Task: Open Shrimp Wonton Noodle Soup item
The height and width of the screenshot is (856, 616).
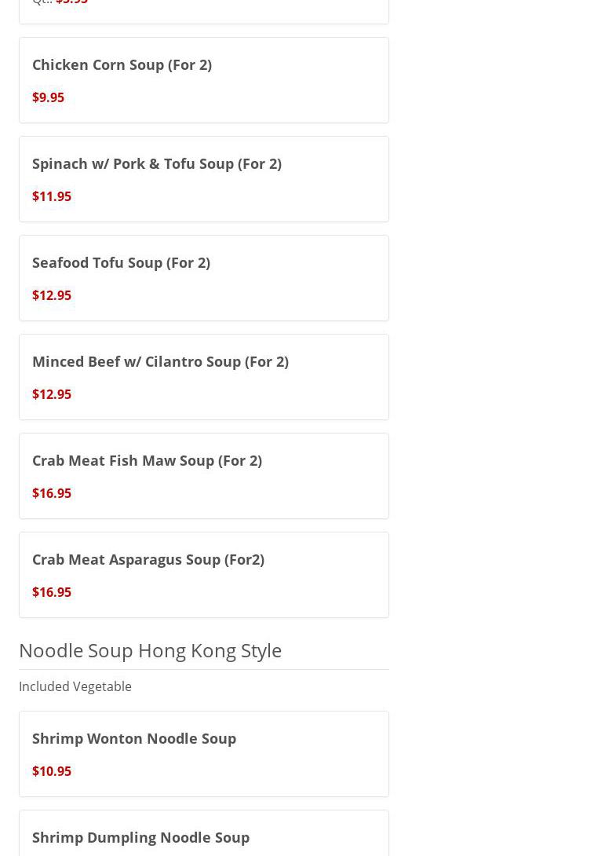Action: (133, 738)
